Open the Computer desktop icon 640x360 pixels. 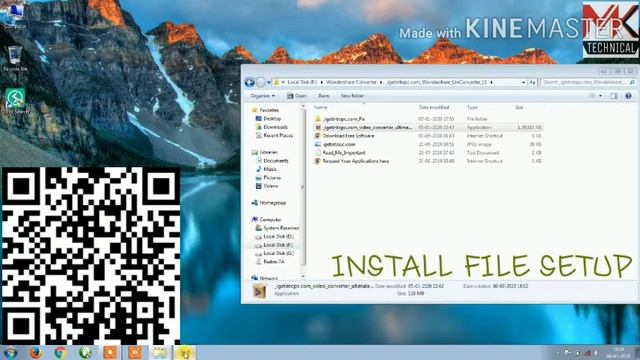[x=15, y=16]
